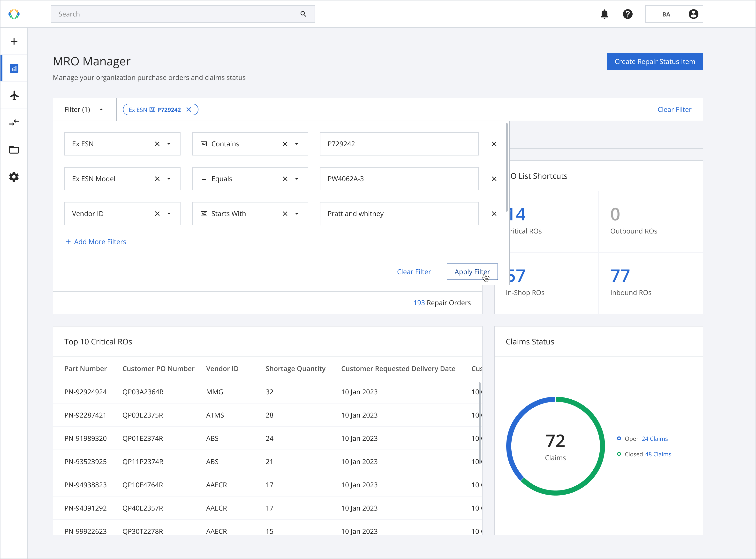Delete the Pratt and whitney filter row
756x559 pixels.
tap(494, 214)
